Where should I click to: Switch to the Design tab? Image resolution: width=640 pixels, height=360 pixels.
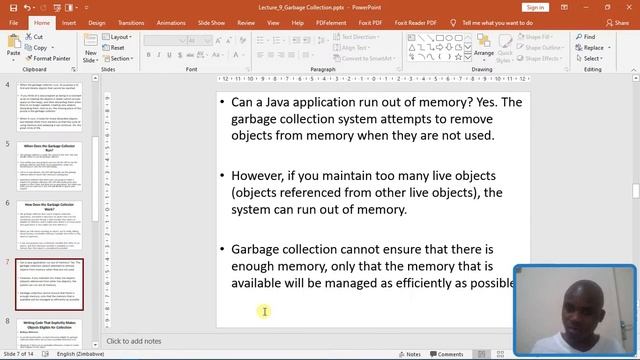pos(97,23)
